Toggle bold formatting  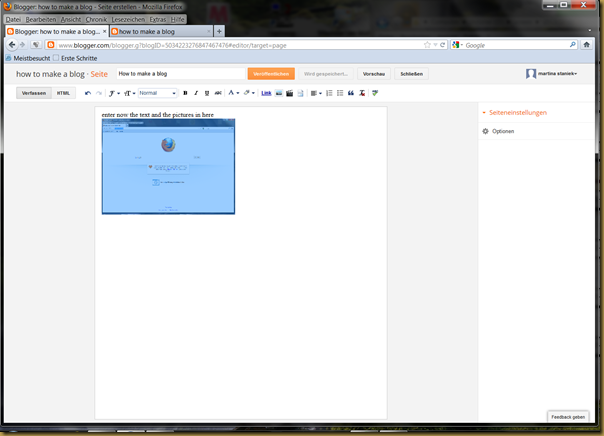click(x=185, y=93)
